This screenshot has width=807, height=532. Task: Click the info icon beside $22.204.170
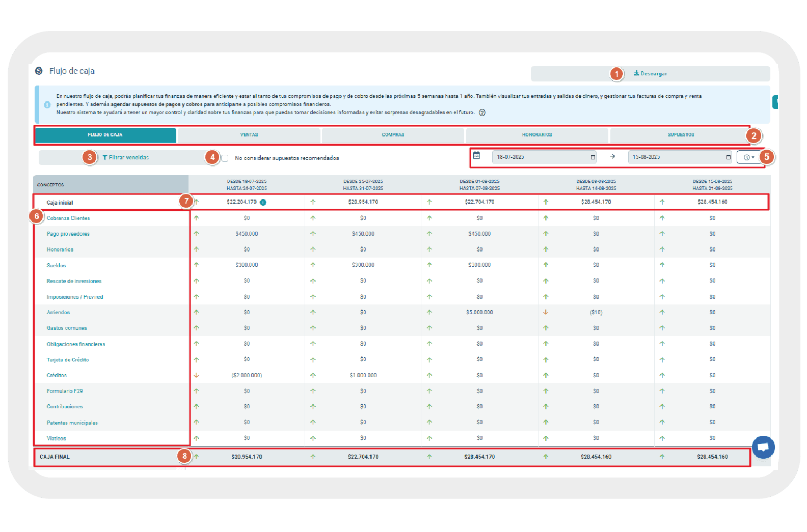263,202
